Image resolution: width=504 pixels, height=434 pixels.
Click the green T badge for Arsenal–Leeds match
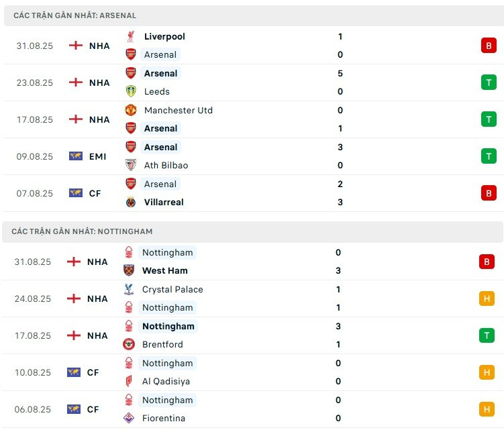[x=489, y=83]
